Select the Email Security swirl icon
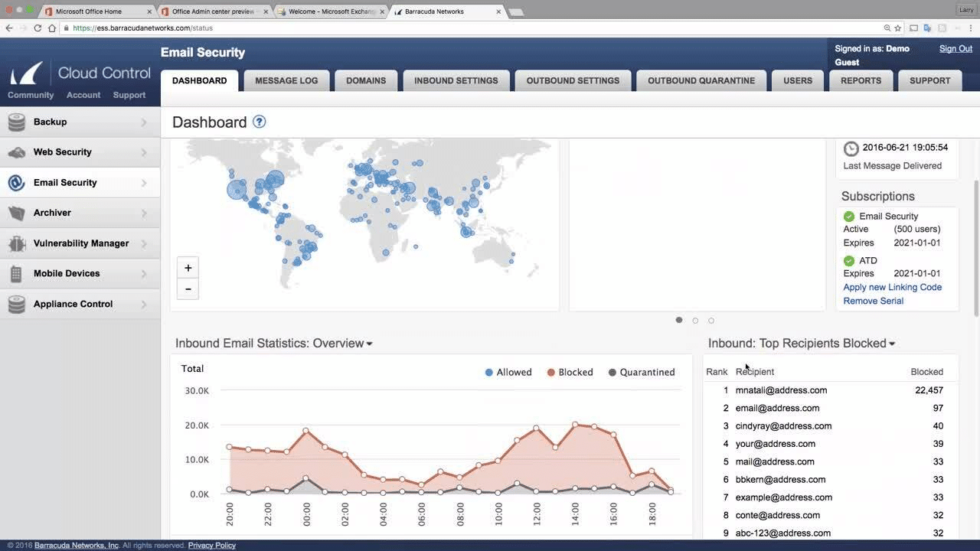The width and height of the screenshot is (980, 551). click(x=17, y=183)
